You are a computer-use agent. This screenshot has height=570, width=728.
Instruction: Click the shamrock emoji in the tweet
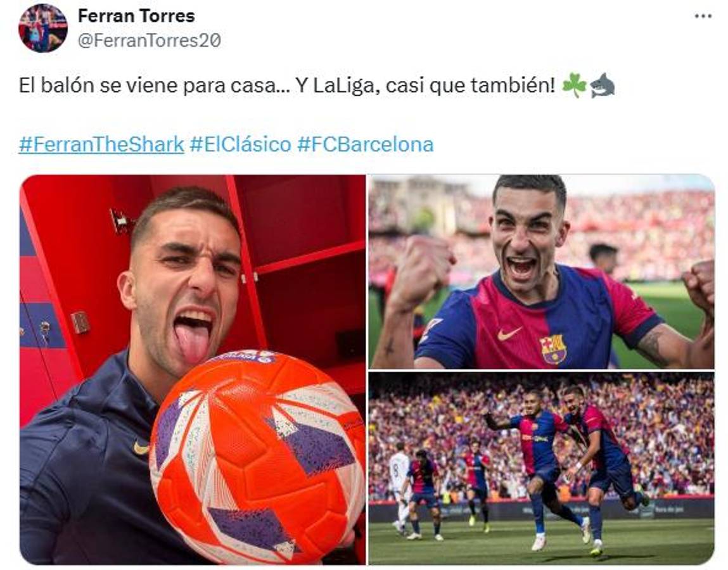pos(574,85)
